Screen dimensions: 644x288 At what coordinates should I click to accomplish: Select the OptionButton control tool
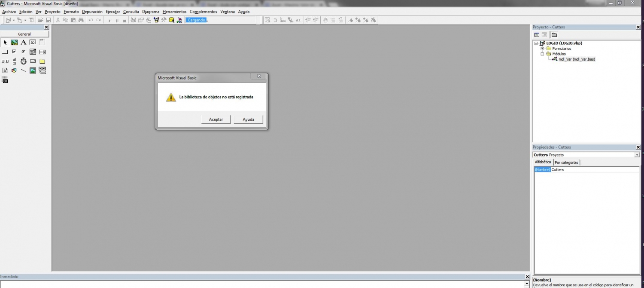24,52
